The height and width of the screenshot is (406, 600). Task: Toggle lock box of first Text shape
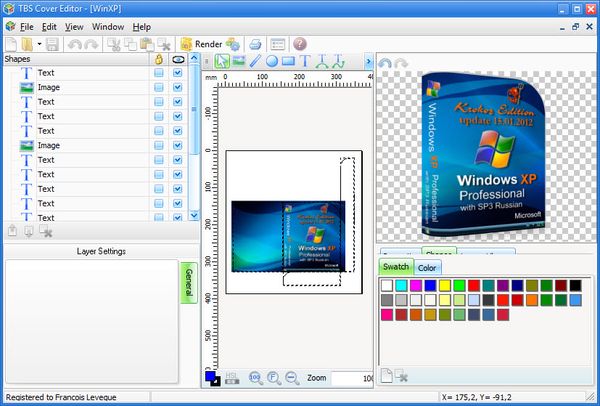coord(159,73)
